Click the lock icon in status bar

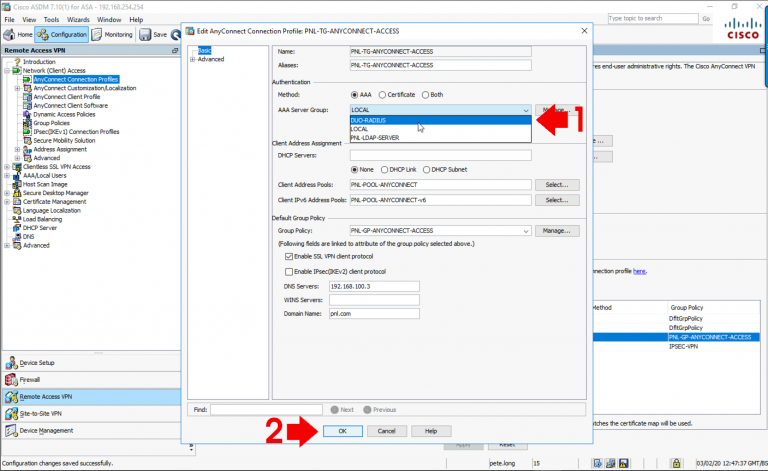point(676,463)
